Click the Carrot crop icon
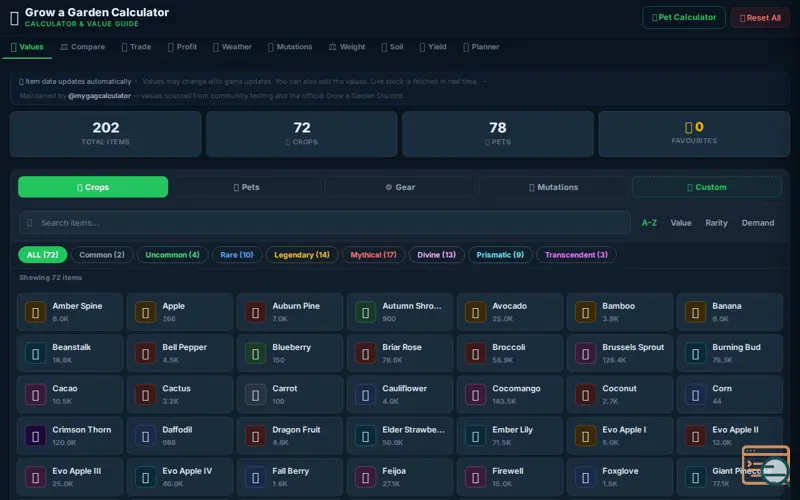Screen dimensions: 800x500 (x=255, y=395)
